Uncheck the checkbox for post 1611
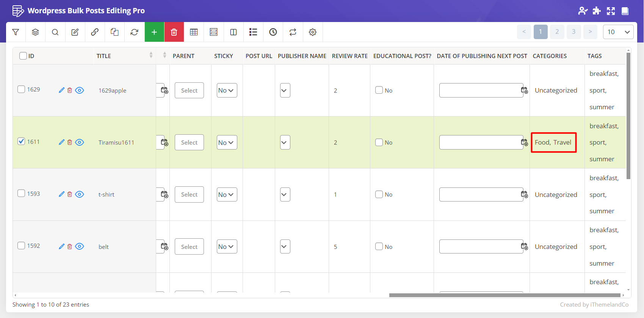 pyautogui.click(x=22, y=142)
